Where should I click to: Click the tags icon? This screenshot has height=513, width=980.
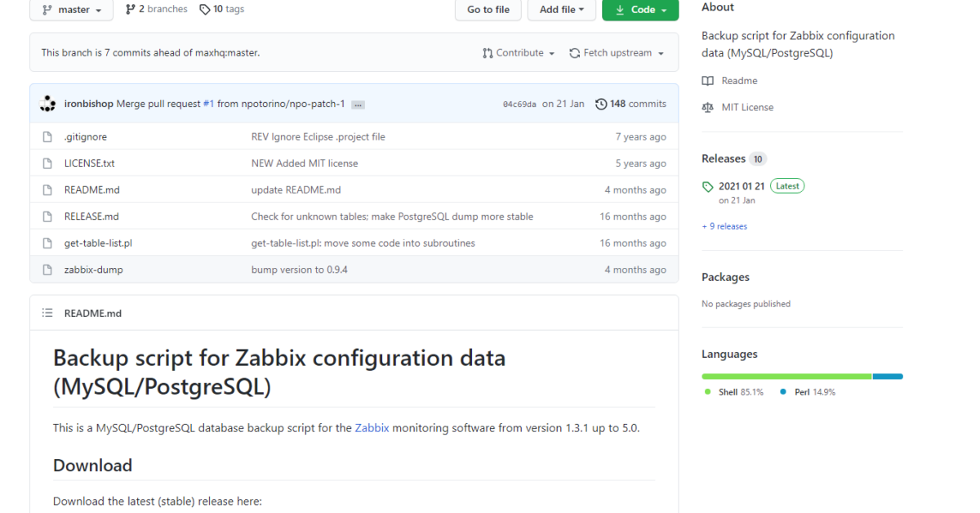[204, 9]
